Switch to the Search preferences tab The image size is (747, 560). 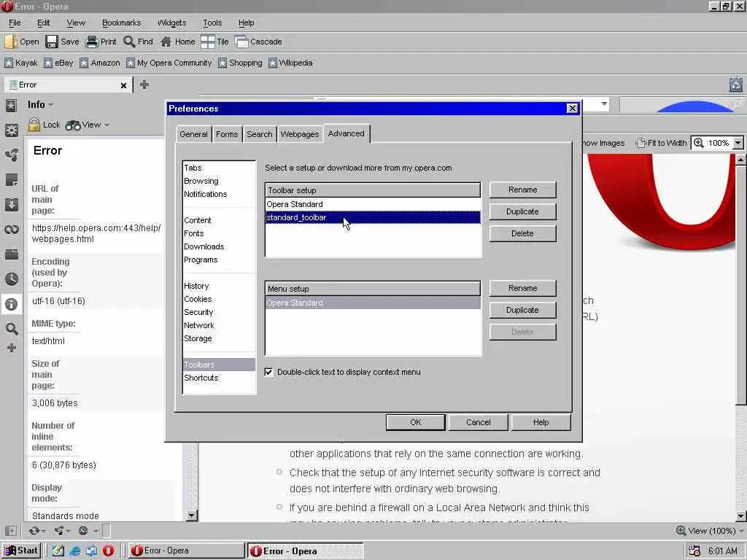260,134
